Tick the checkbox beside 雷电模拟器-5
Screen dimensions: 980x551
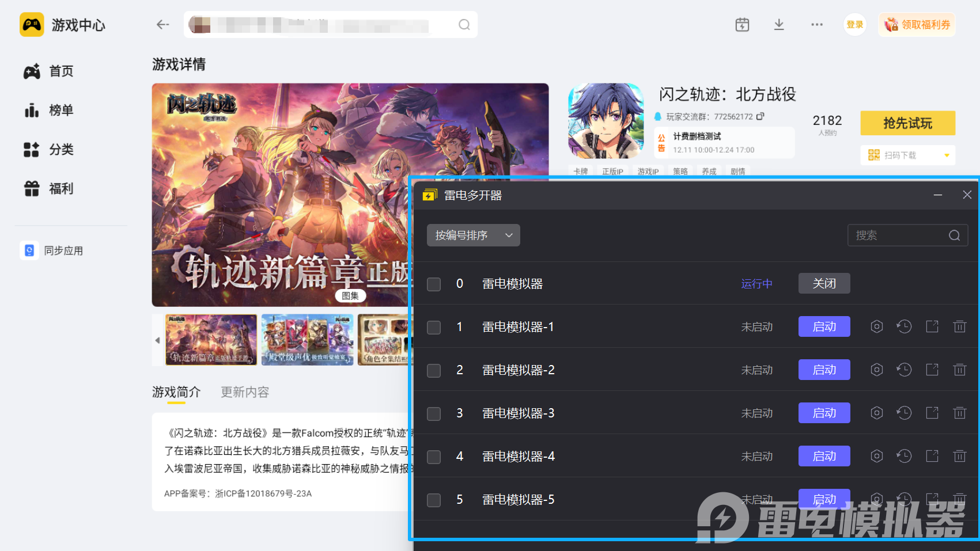(433, 500)
